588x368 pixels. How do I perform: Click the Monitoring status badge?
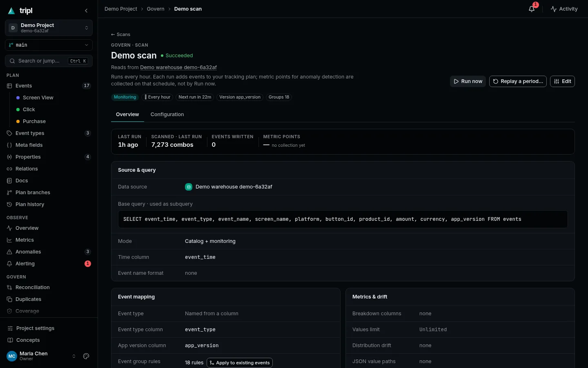tap(125, 97)
